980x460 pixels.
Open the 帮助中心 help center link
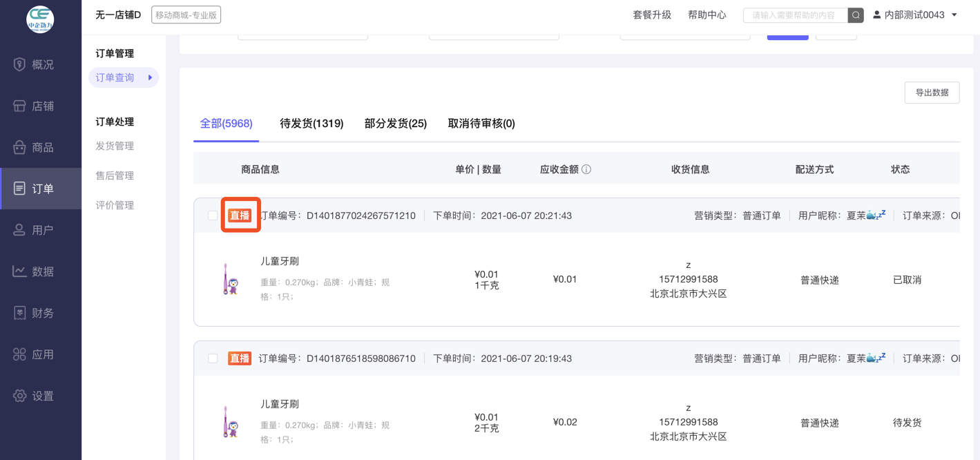coord(707,15)
